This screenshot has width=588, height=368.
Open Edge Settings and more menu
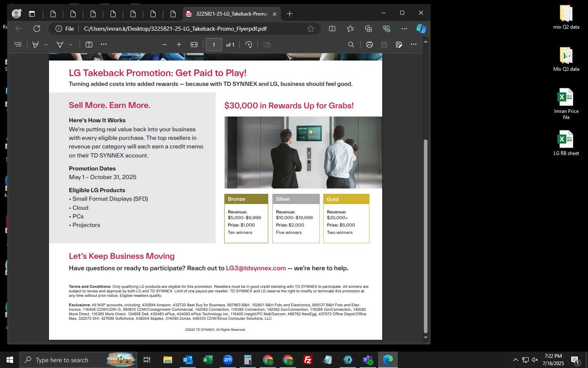click(x=404, y=29)
